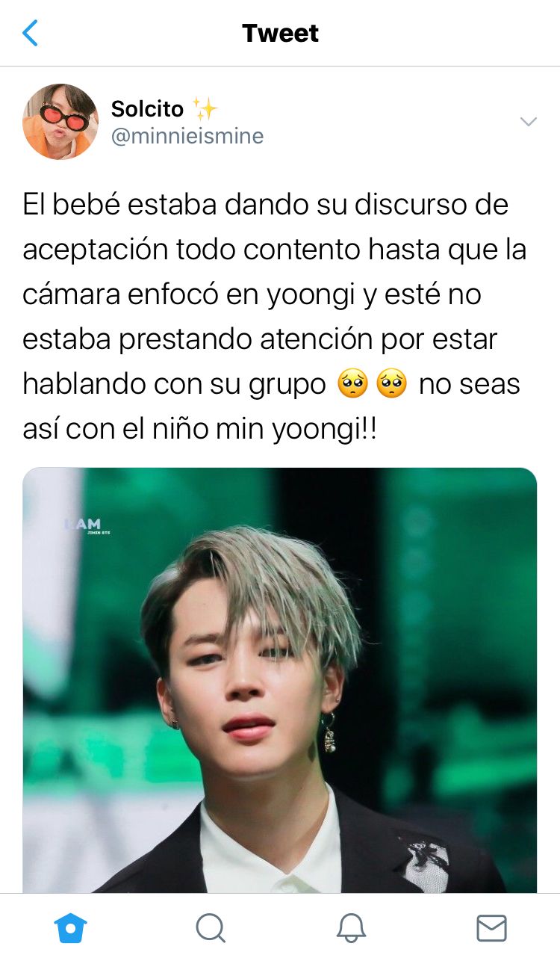Open the Home tab icon
Image resolution: width=560 pixels, height=967 pixels.
71,928
